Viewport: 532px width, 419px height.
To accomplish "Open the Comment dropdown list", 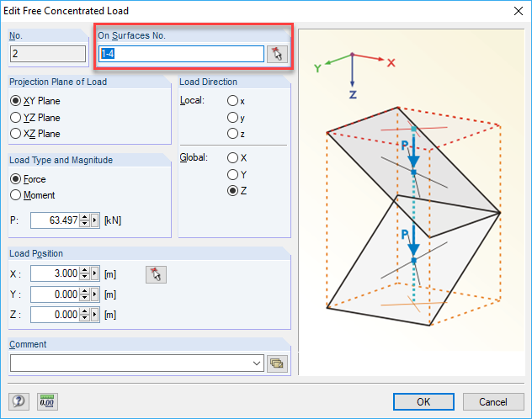I will [x=257, y=363].
